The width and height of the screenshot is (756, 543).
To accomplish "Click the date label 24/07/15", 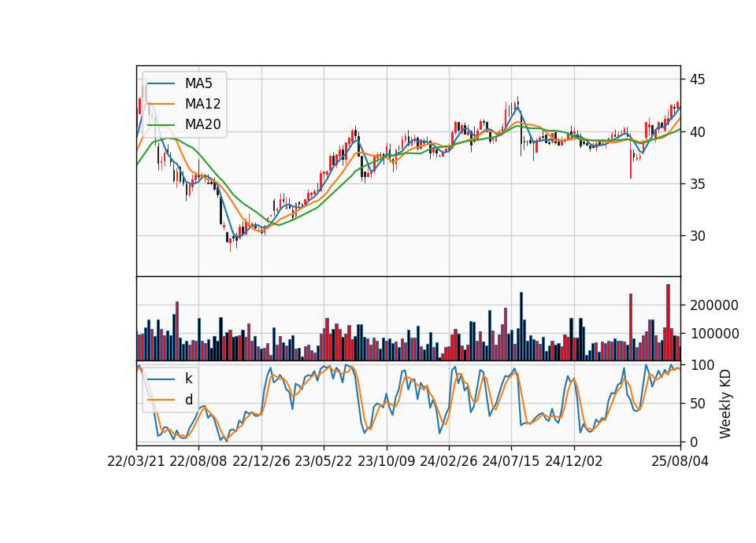I will tap(511, 461).
